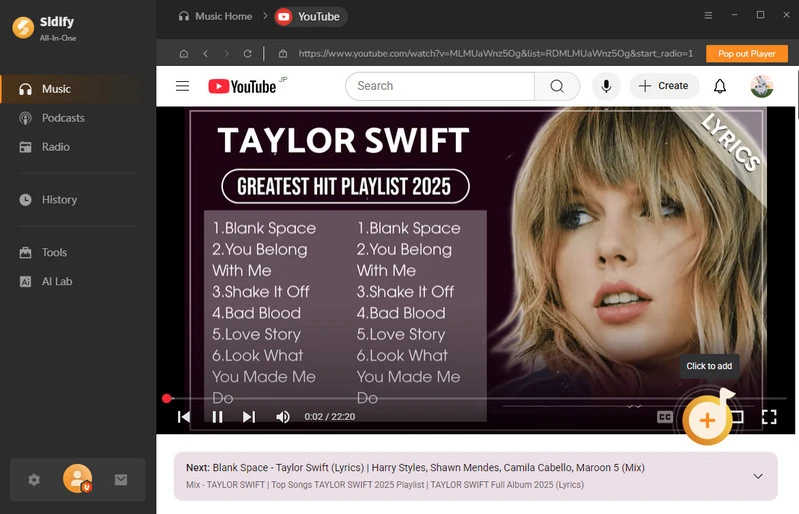Click the browser home icon
Viewport: 799px width, 514px height.
point(184,53)
